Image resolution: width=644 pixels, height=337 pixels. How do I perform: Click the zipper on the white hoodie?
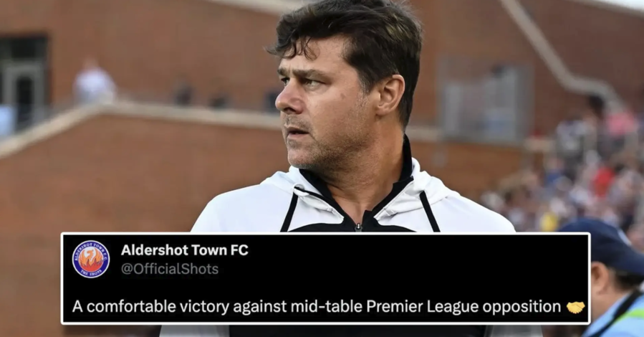coord(358,226)
